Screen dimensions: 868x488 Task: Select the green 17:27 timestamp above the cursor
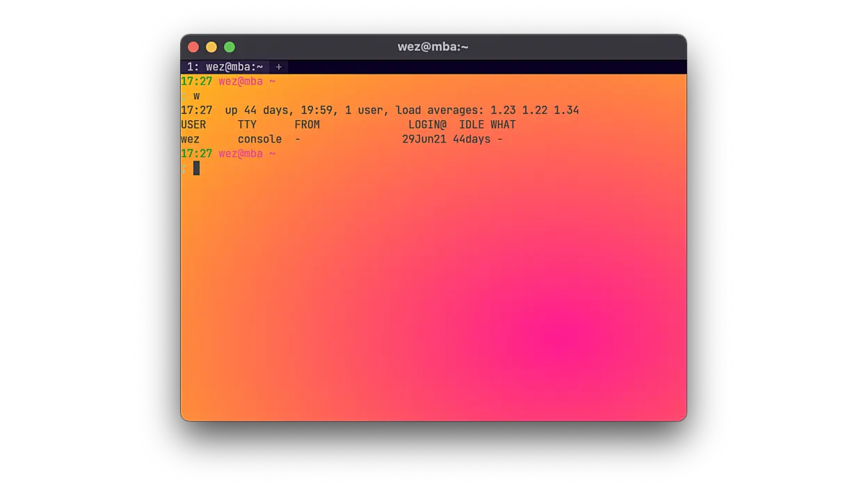coord(195,153)
